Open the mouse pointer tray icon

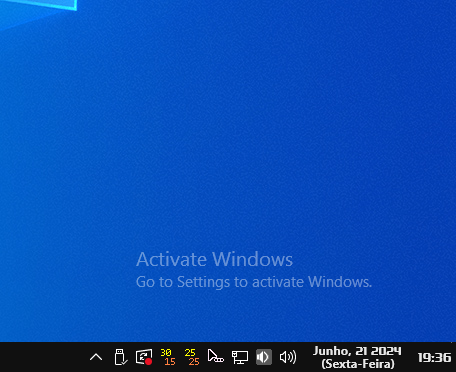click(215, 357)
